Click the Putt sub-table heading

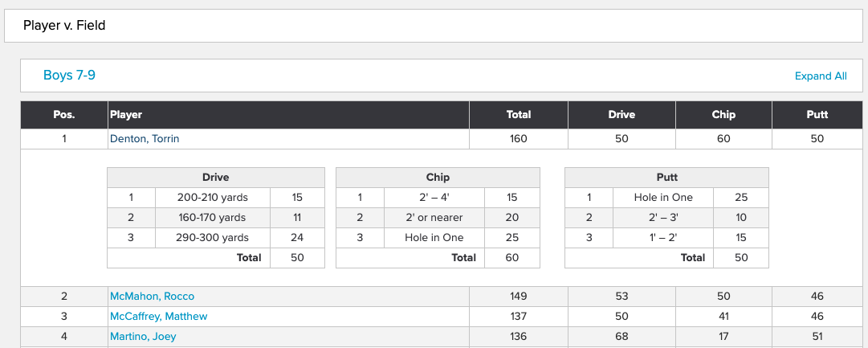pos(666,178)
